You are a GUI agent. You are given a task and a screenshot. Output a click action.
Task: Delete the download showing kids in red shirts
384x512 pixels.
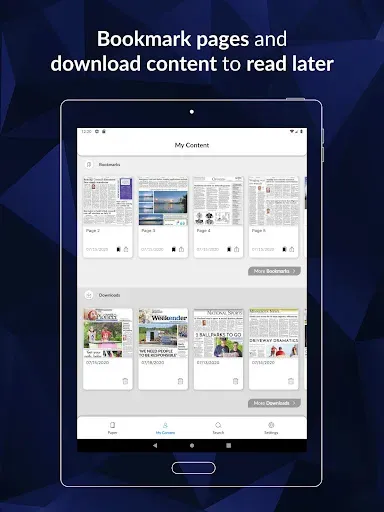pyautogui.click(x=125, y=381)
